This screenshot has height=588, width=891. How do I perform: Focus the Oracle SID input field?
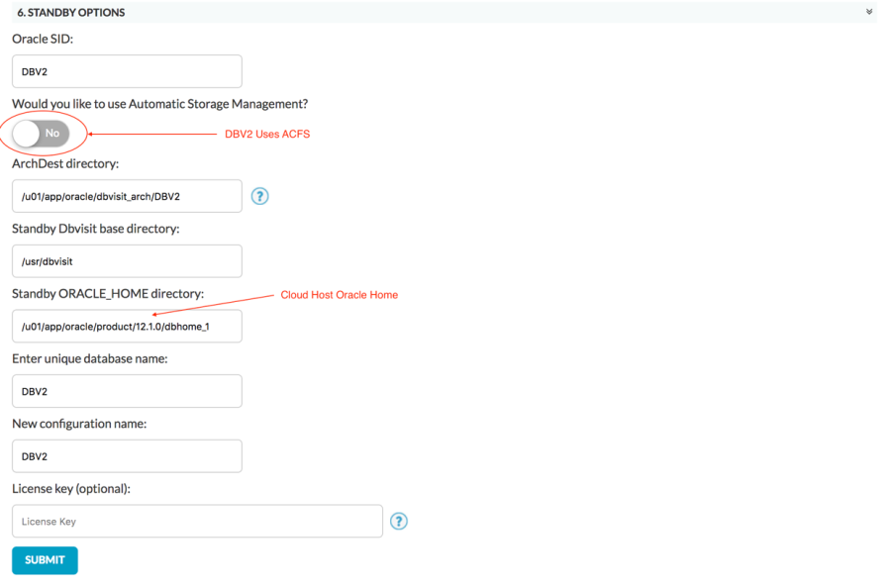click(128, 71)
